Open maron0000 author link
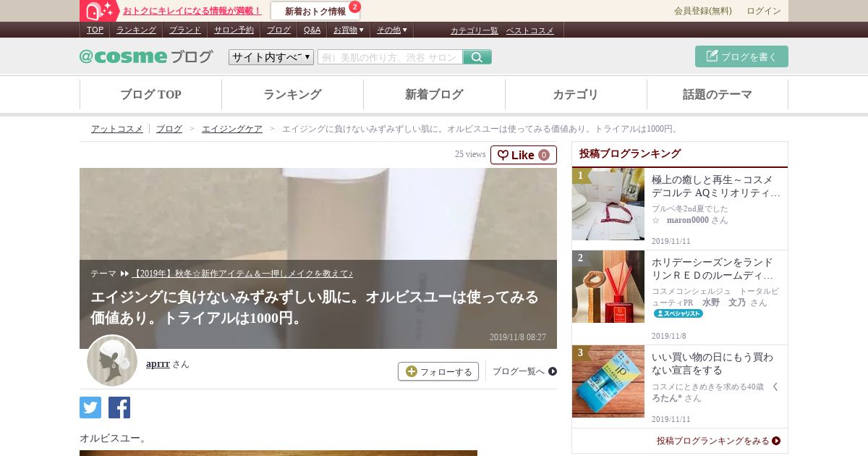Viewport: 868px width, 456px height. (687, 220)
